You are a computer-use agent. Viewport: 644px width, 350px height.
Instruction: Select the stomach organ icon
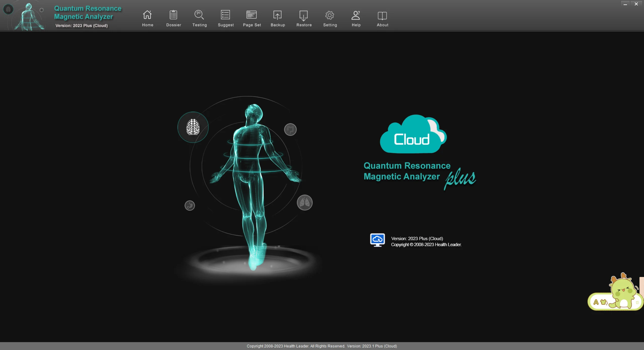190,205
